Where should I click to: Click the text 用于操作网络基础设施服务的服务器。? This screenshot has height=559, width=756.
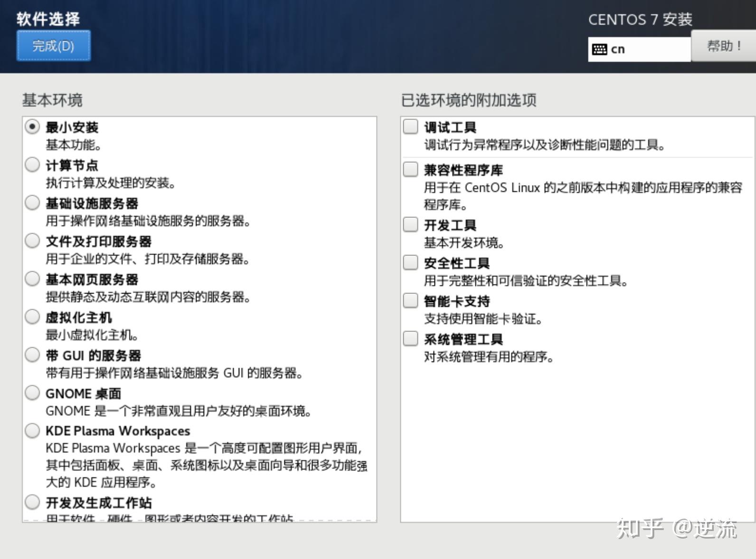point(148,221)
